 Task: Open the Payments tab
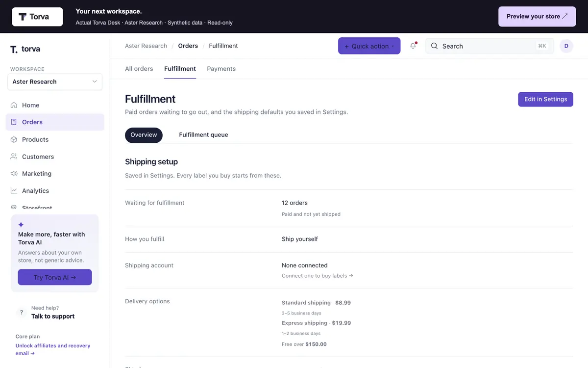point(221,69)
